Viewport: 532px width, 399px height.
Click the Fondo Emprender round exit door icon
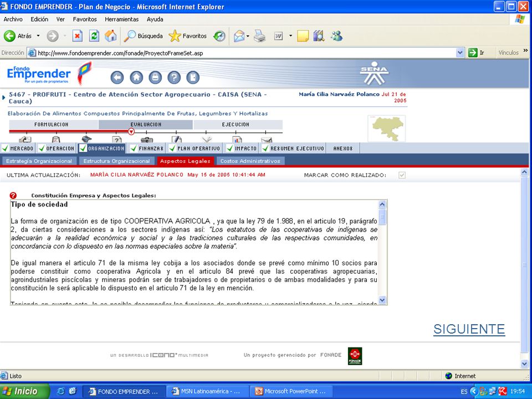tap(193, 78)
